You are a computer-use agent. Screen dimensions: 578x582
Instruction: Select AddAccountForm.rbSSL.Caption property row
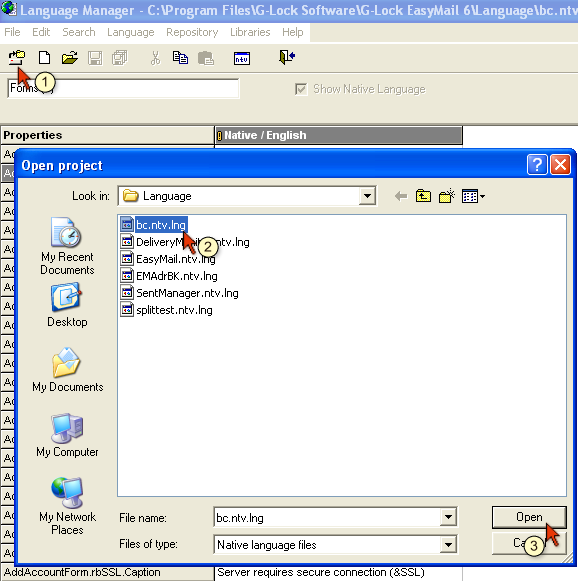107,572
